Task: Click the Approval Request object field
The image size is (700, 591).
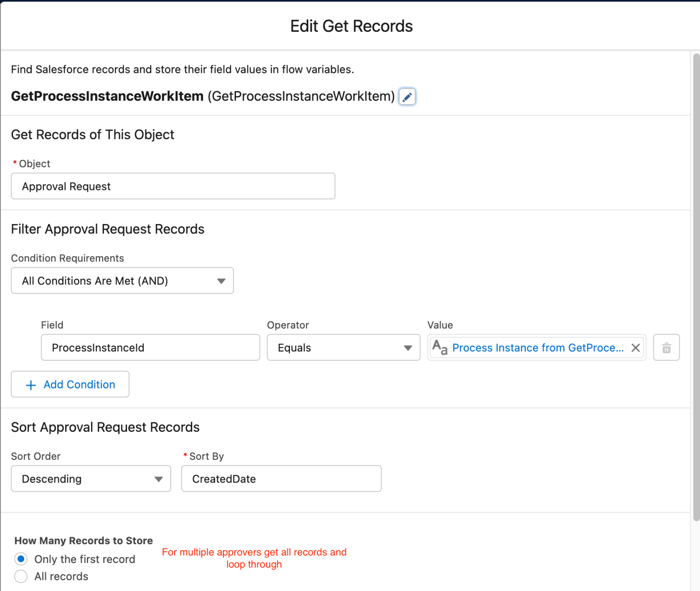Action: pyautogui.click(x=173, y=186)
